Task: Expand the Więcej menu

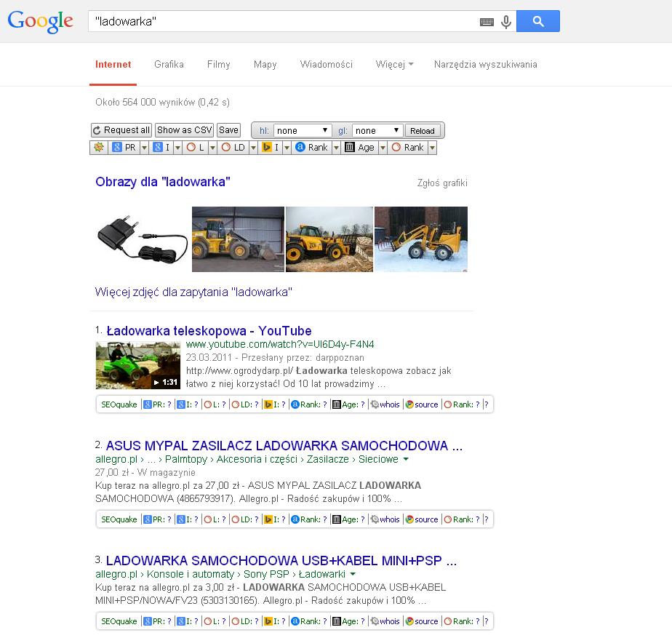Action: click(x=394, y=64)
